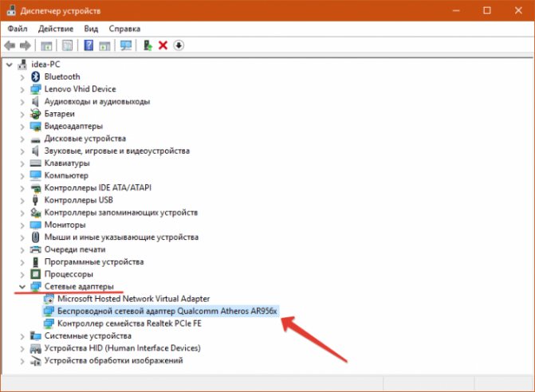The width and height of the screenshot is (535, 392).
Task: Expand Устройства HID (Human Interface Devices)
Action: pos(22,349)
